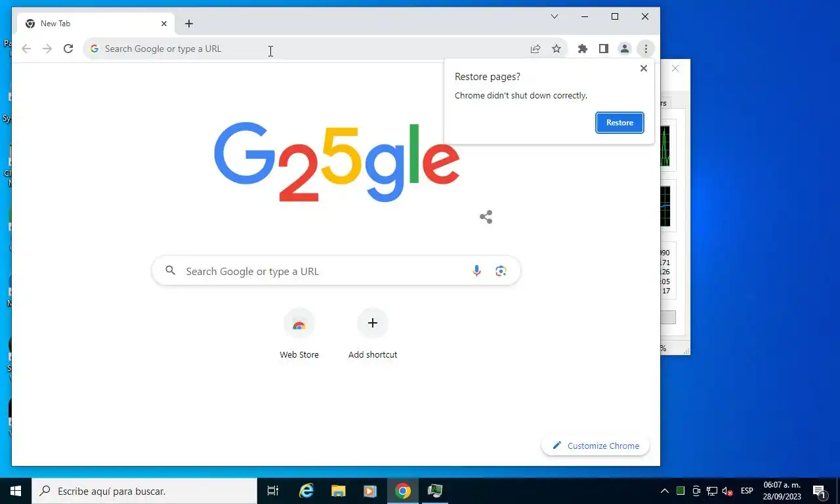840x504 pixels.
Task: Click the Restore button
Action: pos(619,123)
